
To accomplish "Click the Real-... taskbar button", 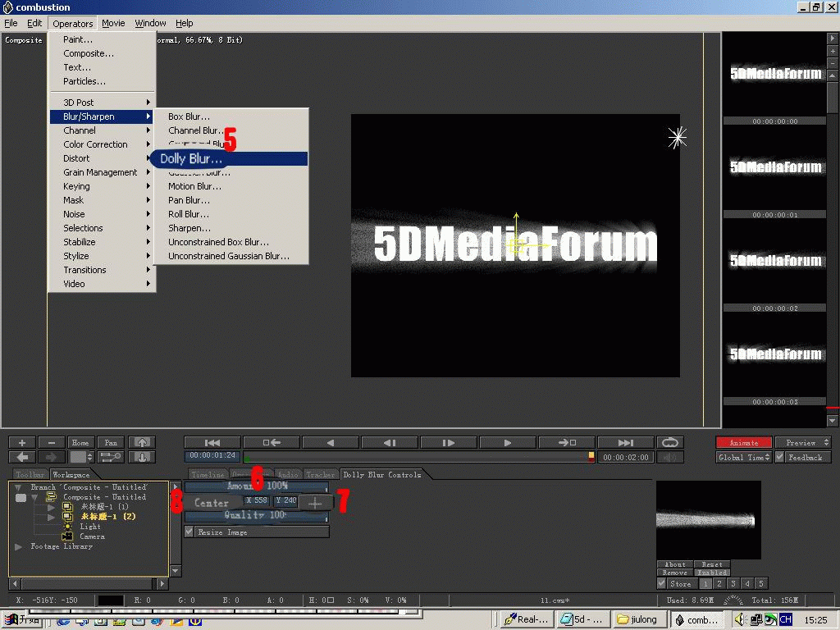I will 527,619.
